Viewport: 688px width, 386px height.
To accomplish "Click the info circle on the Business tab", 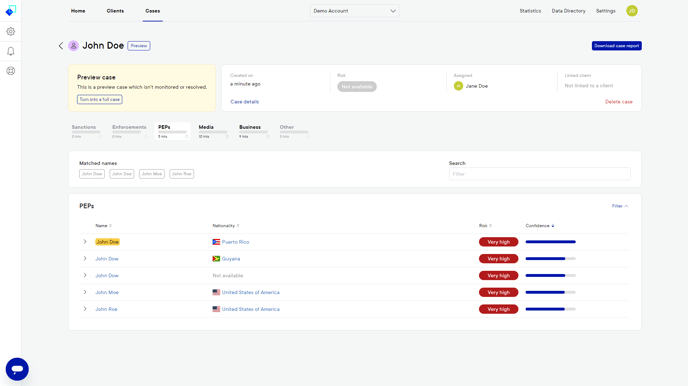I will click(268, 137).
